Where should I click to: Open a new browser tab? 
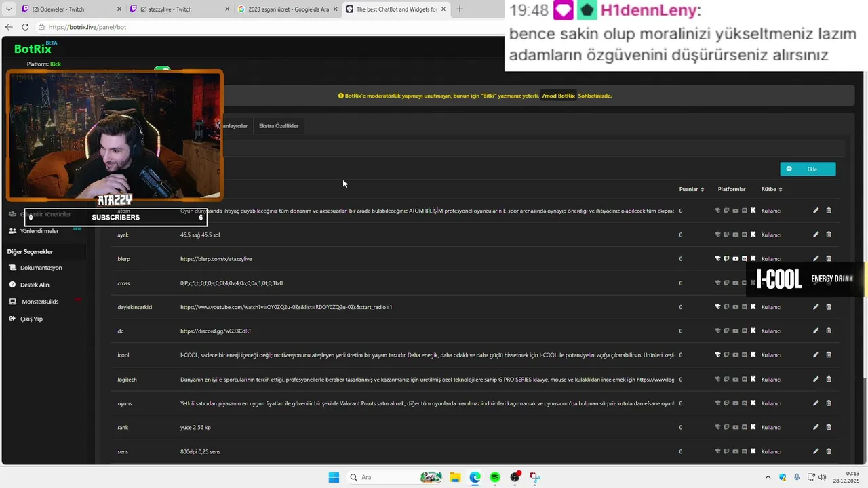point(460,9)
